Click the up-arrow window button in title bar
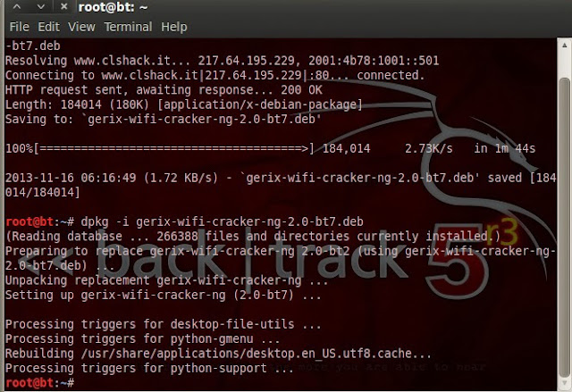 (17, 6)
